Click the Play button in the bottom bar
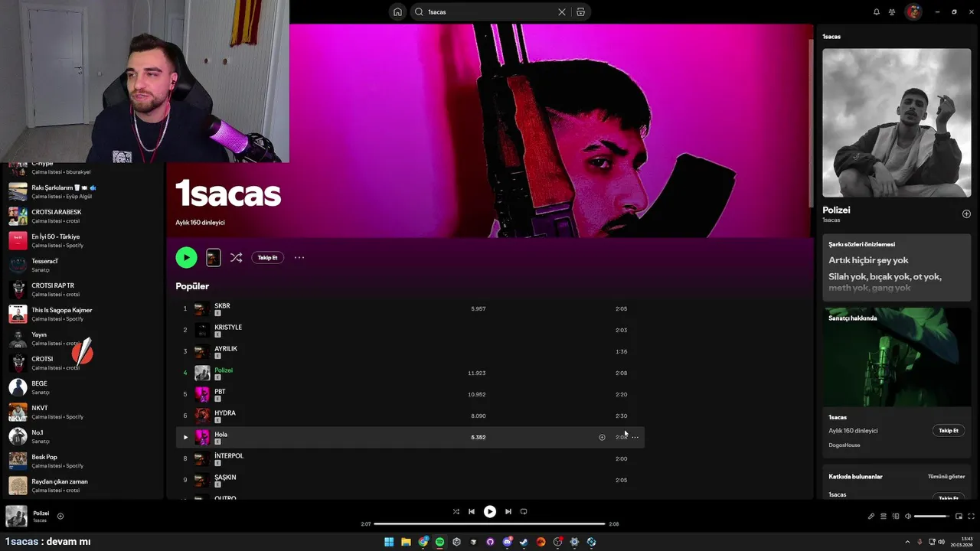The width and height of the screenshot is (980, 551). pyautogui.click(x=490, y=511)
